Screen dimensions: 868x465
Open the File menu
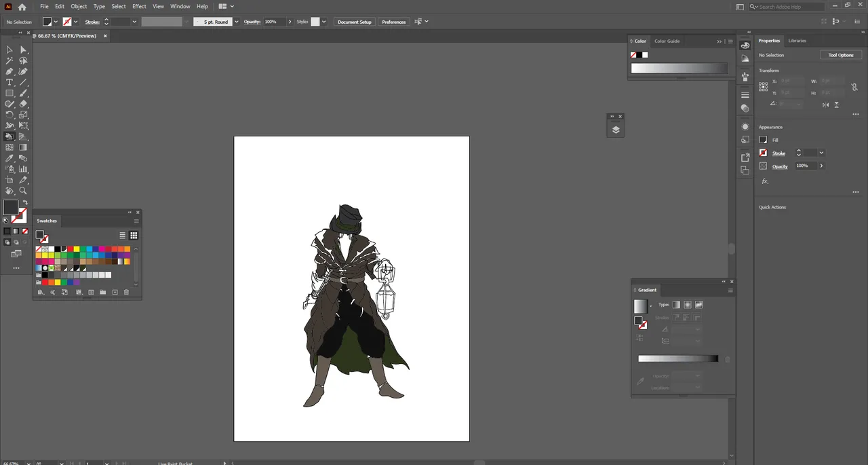pyautogui.click(x=44, y=7)
